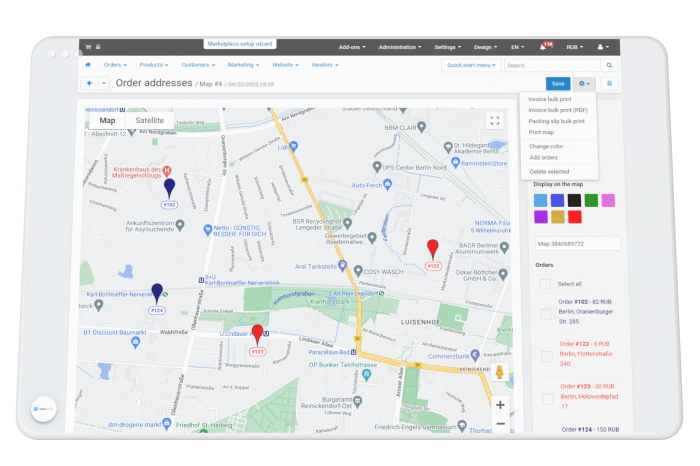Switch map to Satellite view
The image size is (700, 466).
(150, 121)
